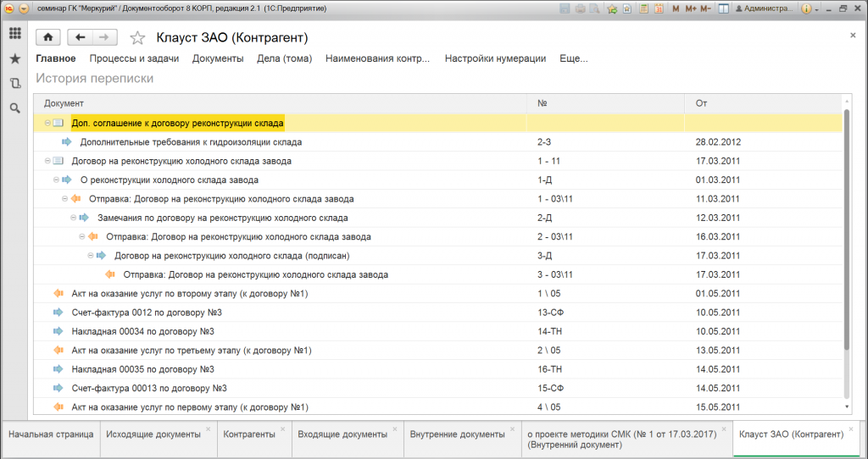Open the Наименования контр... section
The height and width of the screenshot is (459, 868).
(x=377, y=58)
